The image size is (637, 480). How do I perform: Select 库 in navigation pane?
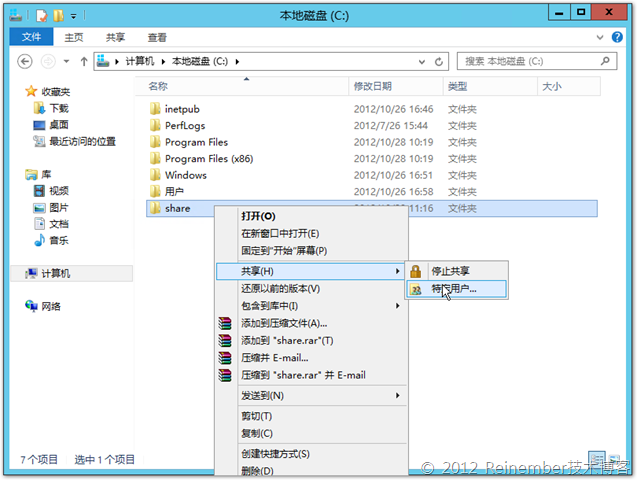(46, 175)
